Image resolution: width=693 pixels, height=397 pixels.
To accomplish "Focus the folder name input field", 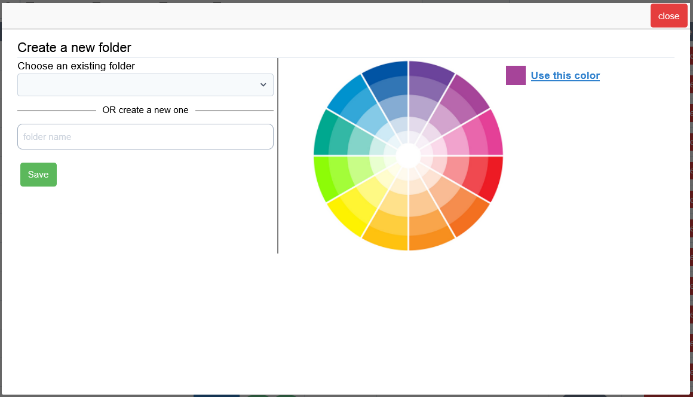I will coord(145,137).
